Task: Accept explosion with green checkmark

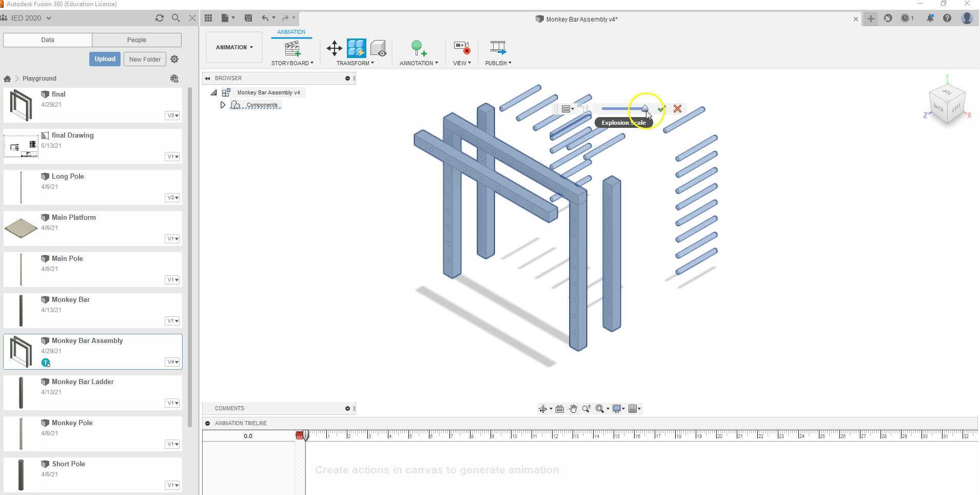Action: pyautogui.click(x=661, y=109)
